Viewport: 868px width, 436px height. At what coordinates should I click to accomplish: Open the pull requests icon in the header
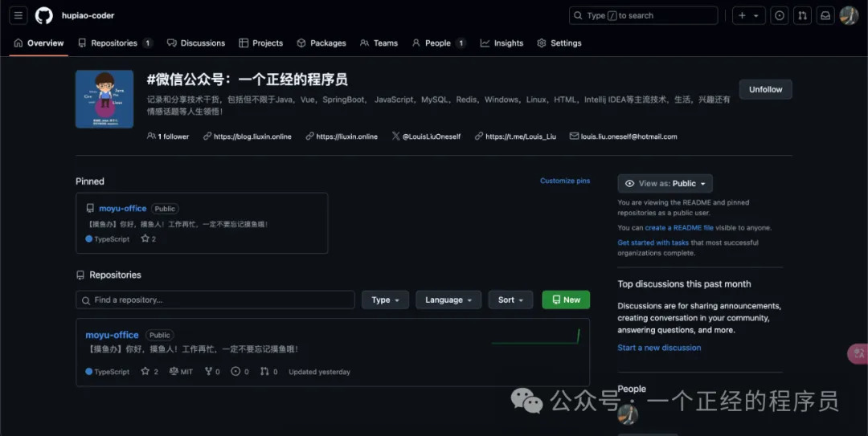(802, 15)
